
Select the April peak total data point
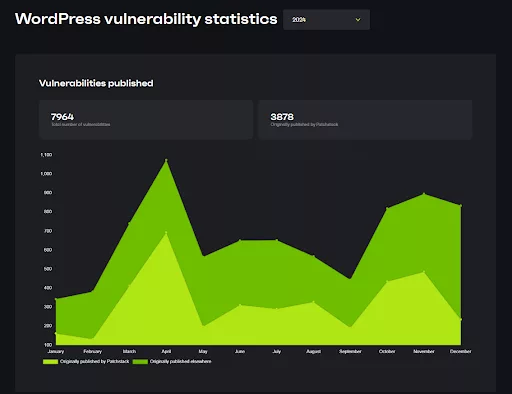click(x=166, y=160)
